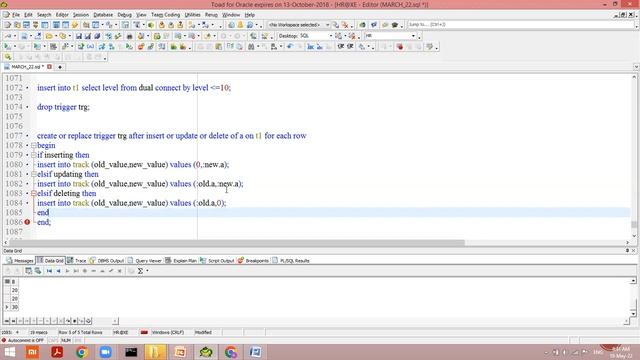640x360 pixels.
Task: Click the Word icon in taskbar
Action: point(256,352)
